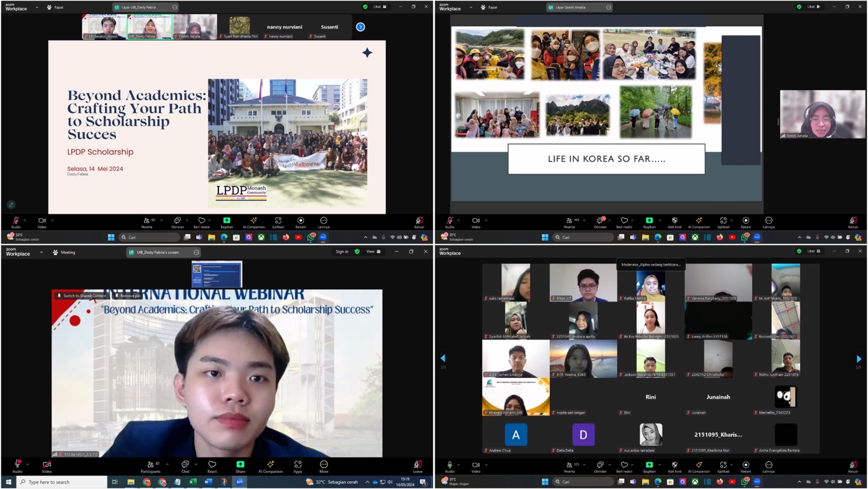The image size is (868, 489).
Task: Click the green Share screen icon
Action: pos(240,465)
